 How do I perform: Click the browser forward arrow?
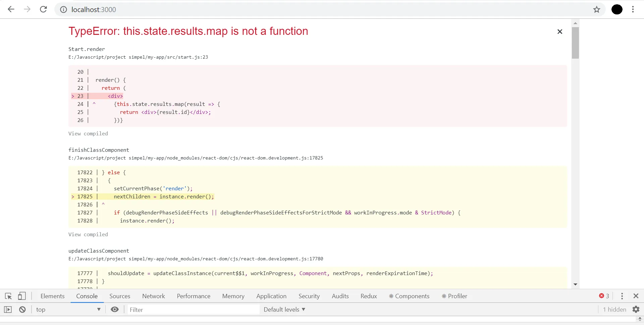click(x=27, y=9)
